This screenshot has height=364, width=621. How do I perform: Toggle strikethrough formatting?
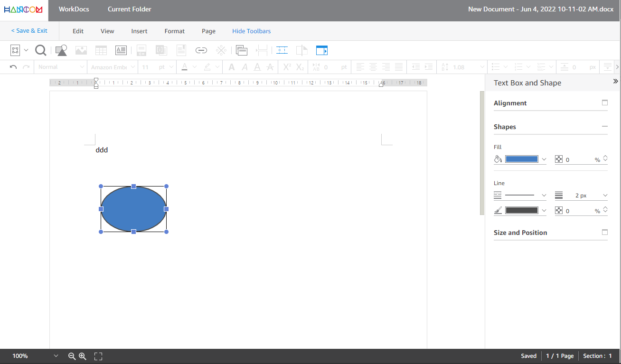[x=270, y=67]
